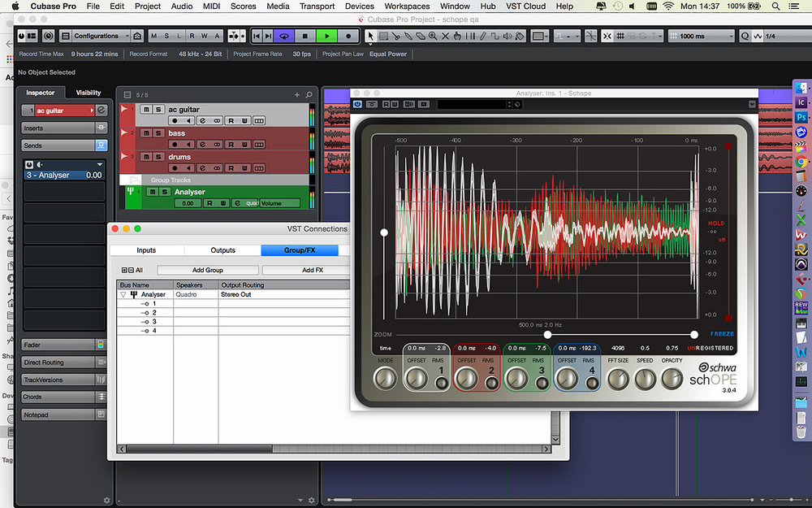Image resolution: width=812 pixels, height=508 pixels.
Task: Select the Mute X tool
Action: pos(445,36)
